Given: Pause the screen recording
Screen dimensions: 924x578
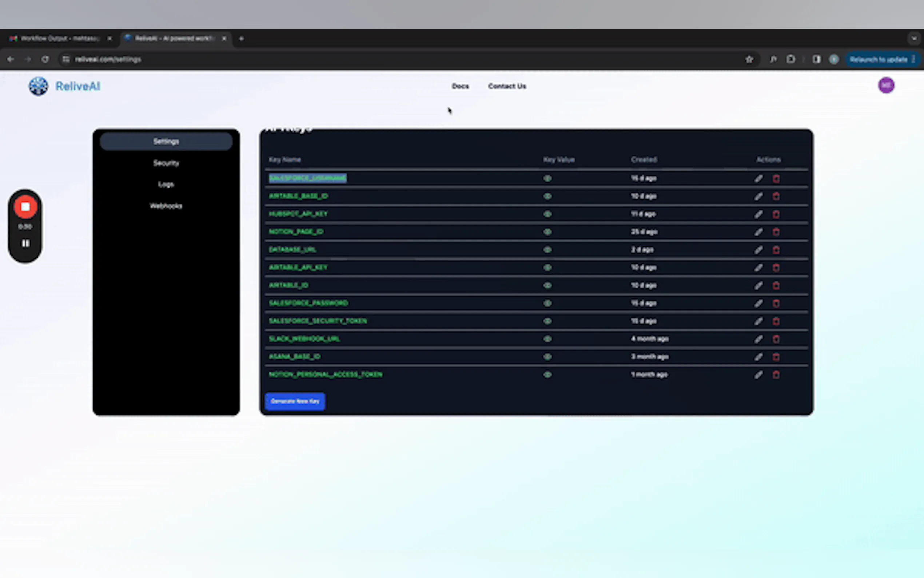Looking at the screenshot, I should tap(25, 244).
